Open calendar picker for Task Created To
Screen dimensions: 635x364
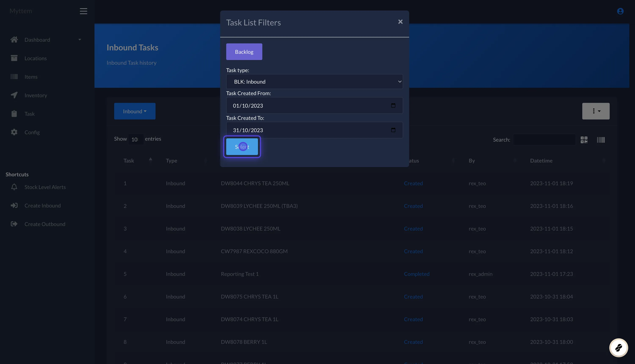[393, 130]
